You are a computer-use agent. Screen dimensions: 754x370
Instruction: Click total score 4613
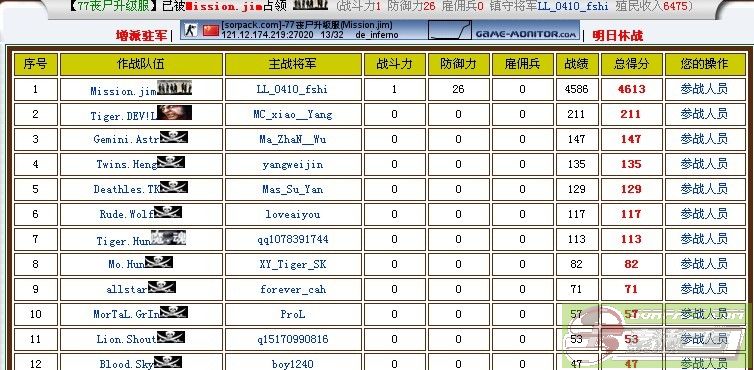pos(631,89)
